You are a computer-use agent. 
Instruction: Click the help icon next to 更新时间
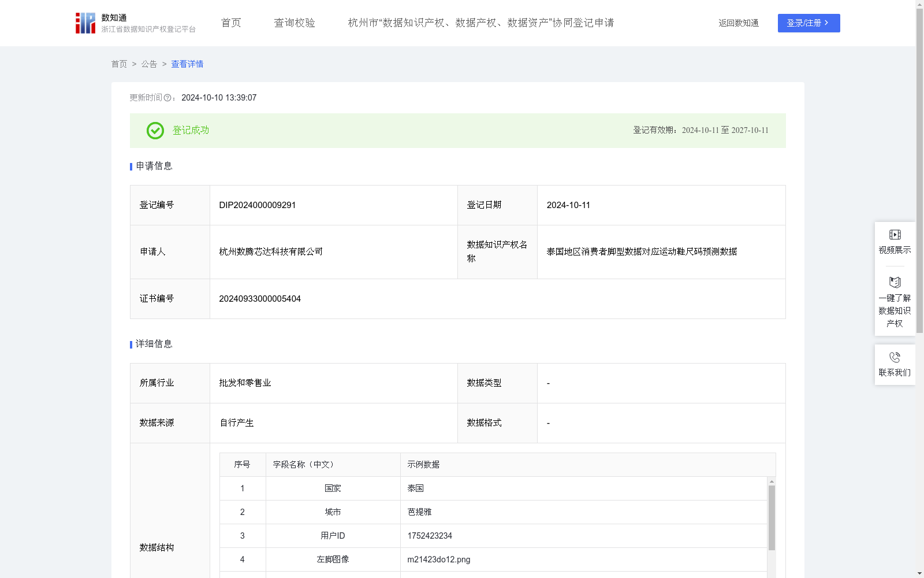(x=167, y=98)
